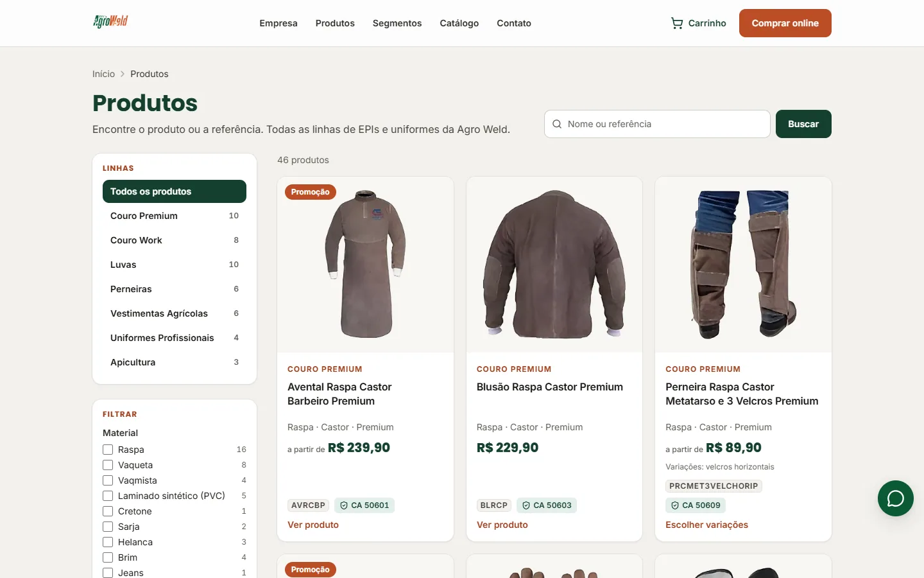Enable the Vaqueta material checkbox
This screenshot has width=924, height=578.
point(108,465)
